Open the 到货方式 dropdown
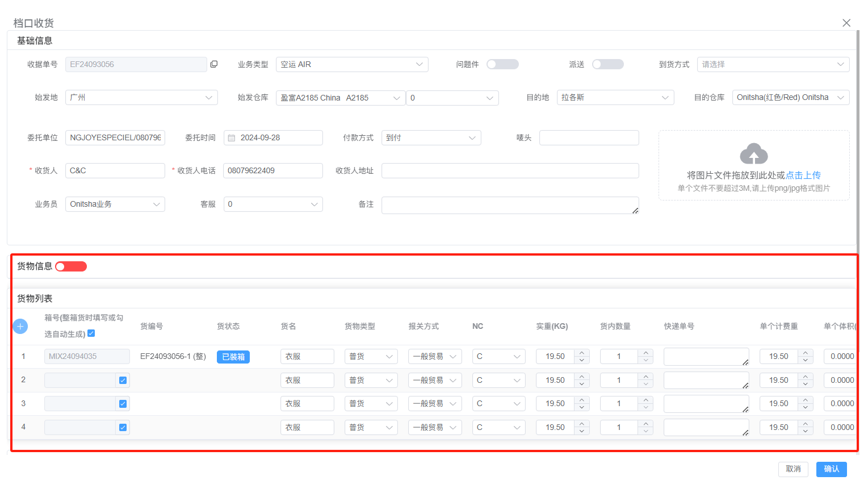Viewport: 868px width, 497px height. pos(773,64)
